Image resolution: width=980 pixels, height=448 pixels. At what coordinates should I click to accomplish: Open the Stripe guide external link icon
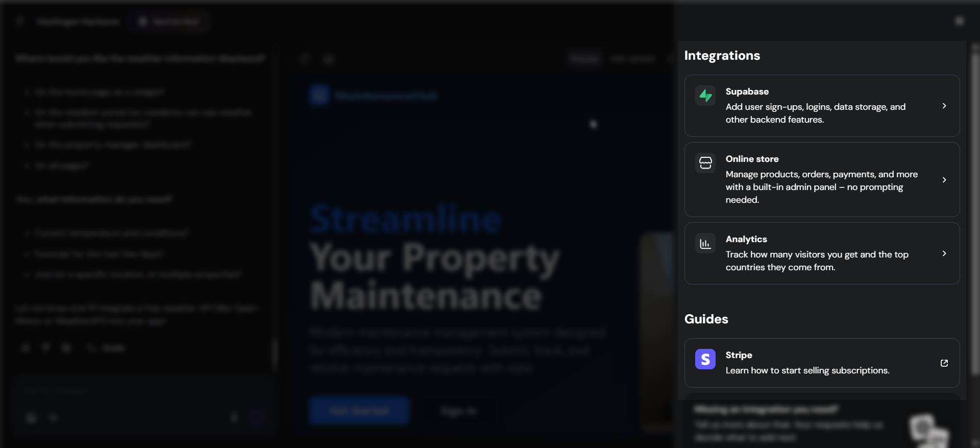[x=944, y=363]
